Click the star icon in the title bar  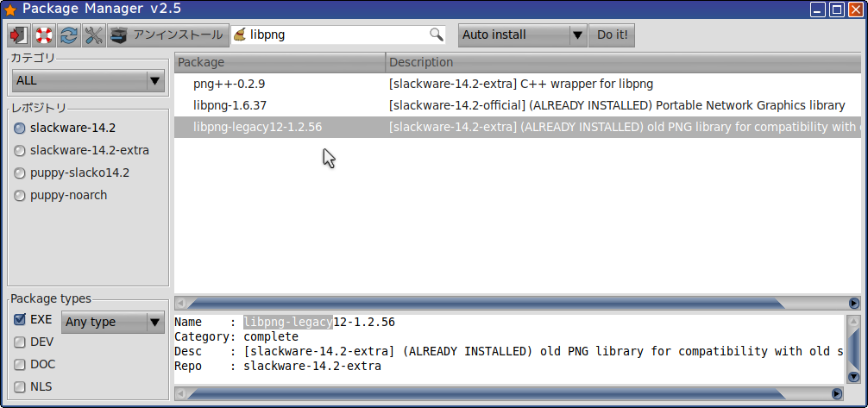[x=10, y=9]
